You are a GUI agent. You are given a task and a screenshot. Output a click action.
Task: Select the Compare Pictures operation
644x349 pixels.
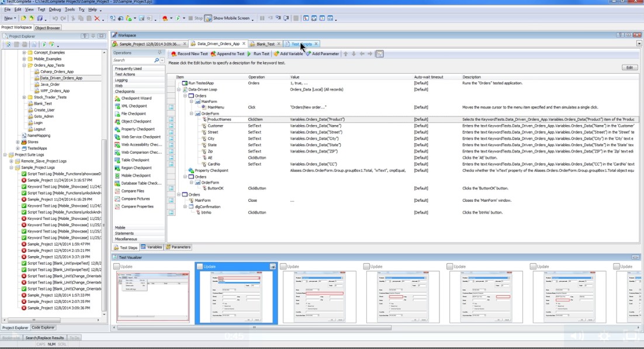132,199
